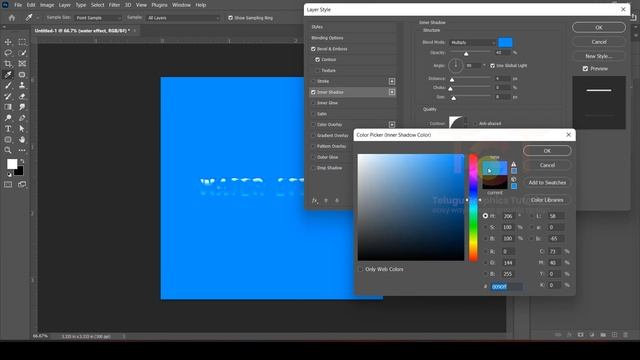The width and height of the screenshot is (640, 360).
Task: Check Only Web Colors
Action: pyautogui.click(x=360, y=269)
